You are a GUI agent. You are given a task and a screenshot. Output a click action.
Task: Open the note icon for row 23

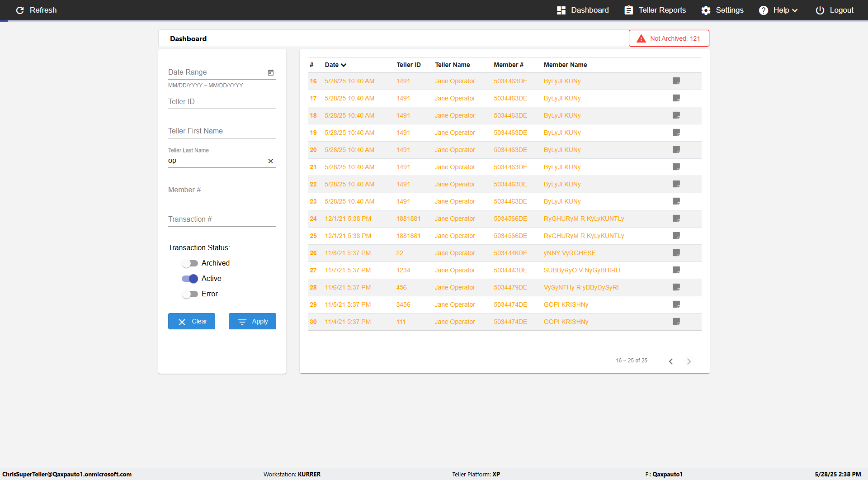(x=676, y=201)
